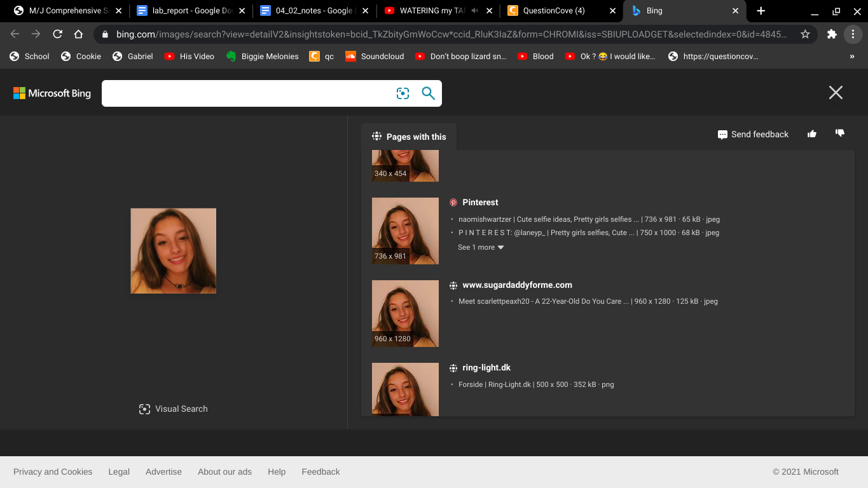Close the Bing image detail view

[x=836, y=93]
